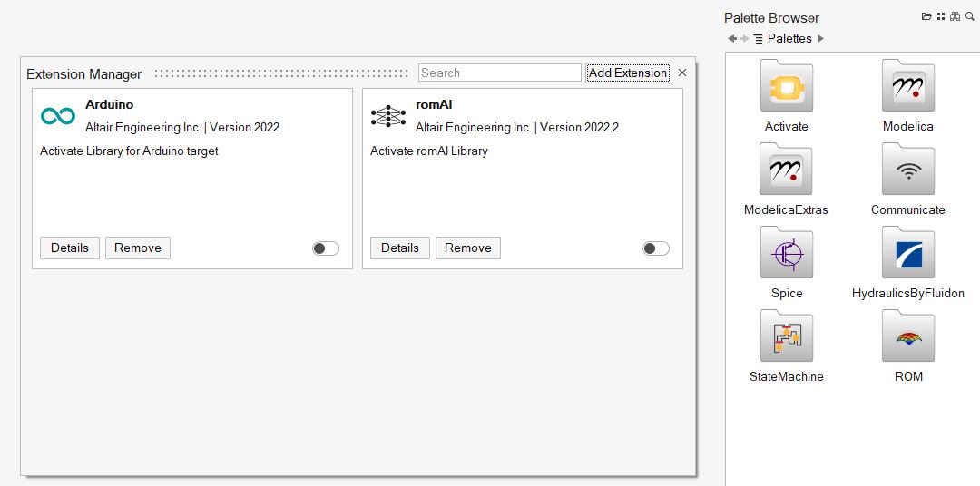Open Details for the Arduino extension
980x486 pixels.
70,248
